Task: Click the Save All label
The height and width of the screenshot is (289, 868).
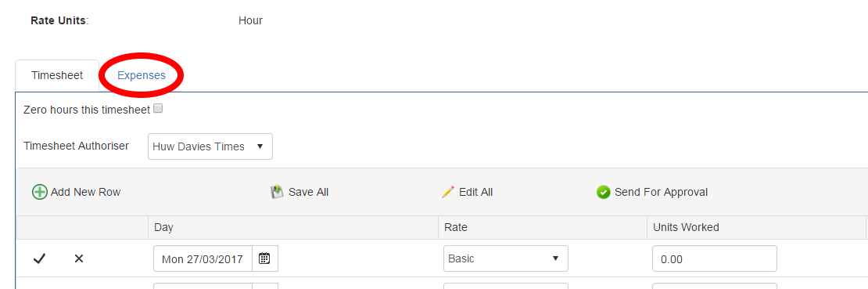Action: pyautogui.click(x=308, y=192)
